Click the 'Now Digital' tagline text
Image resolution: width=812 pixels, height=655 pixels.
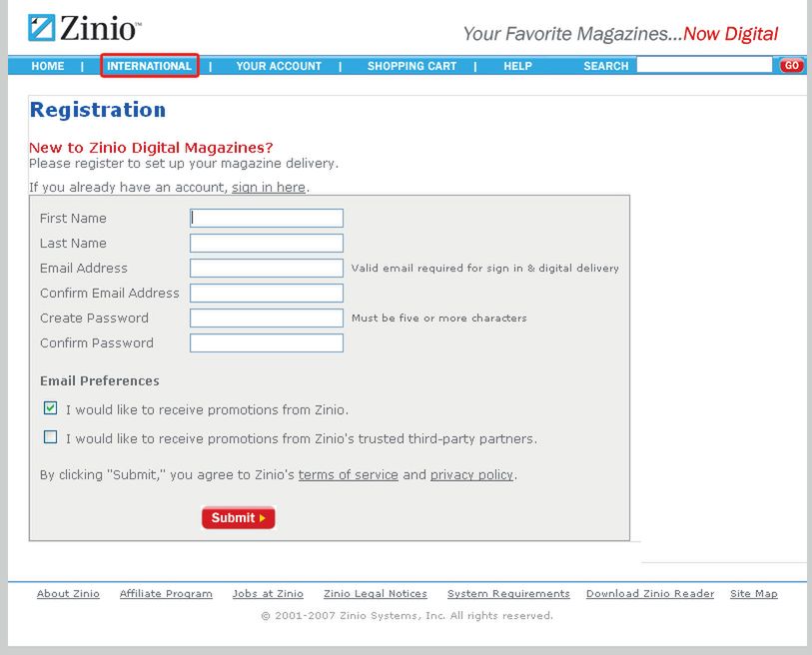point(731,34)
